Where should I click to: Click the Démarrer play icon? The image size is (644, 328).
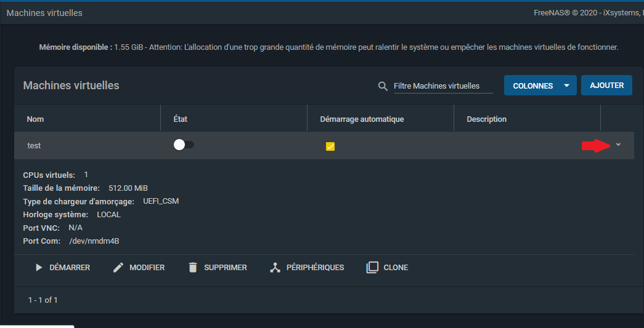click(39, 268)
